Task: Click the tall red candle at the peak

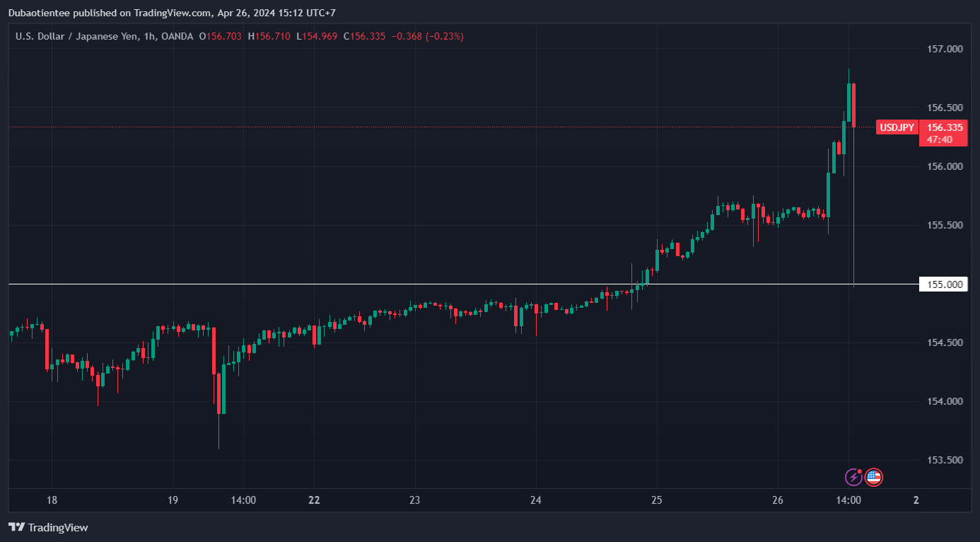Action: [854, 105]
